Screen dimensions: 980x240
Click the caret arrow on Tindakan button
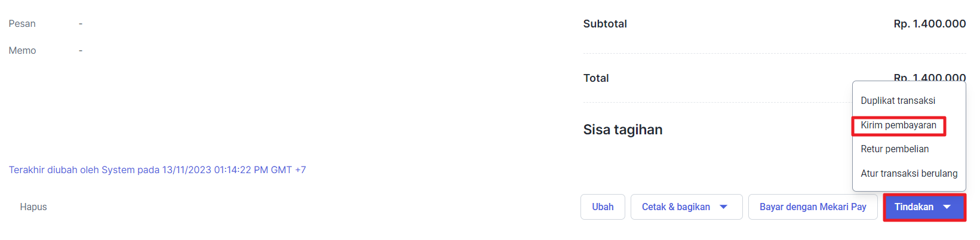[947, 207]
